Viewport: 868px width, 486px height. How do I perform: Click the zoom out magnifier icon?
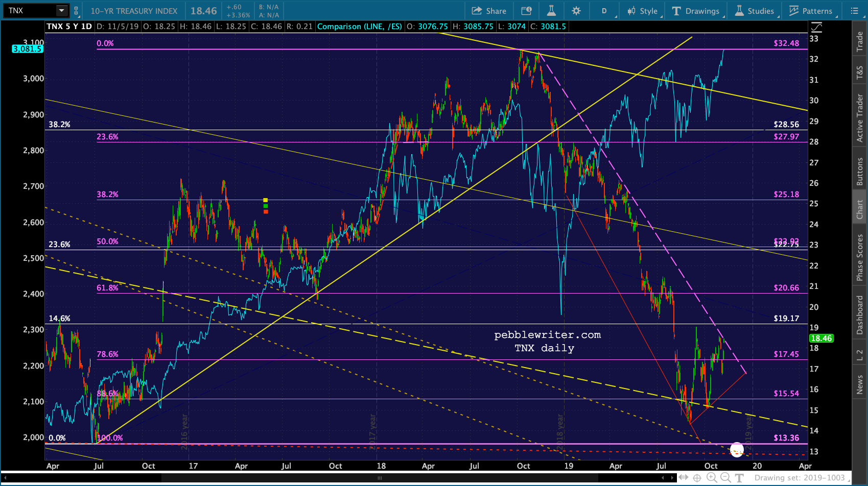(x=725, y=478)
